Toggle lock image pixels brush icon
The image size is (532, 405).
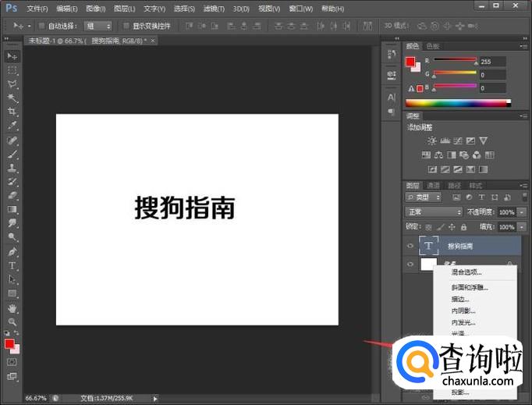pyautogui.click(x=440, y=227)
